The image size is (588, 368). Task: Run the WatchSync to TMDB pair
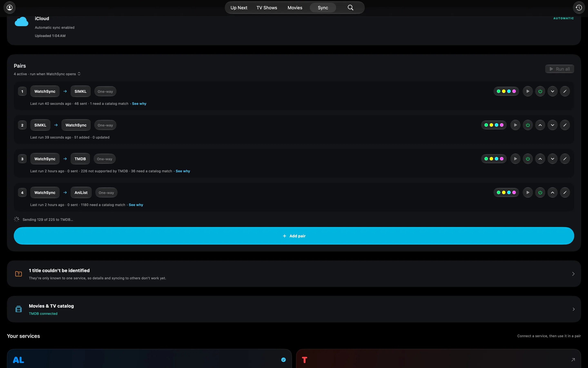click(515, 159)
